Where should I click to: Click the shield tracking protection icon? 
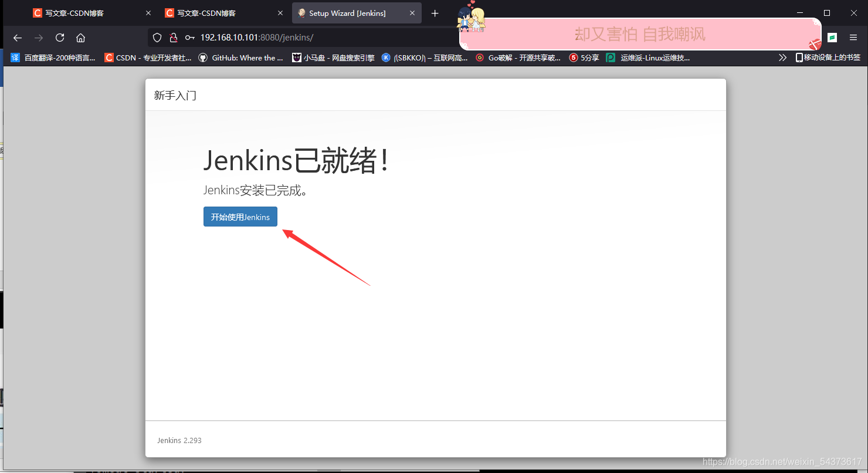click(x=157, y=38)
